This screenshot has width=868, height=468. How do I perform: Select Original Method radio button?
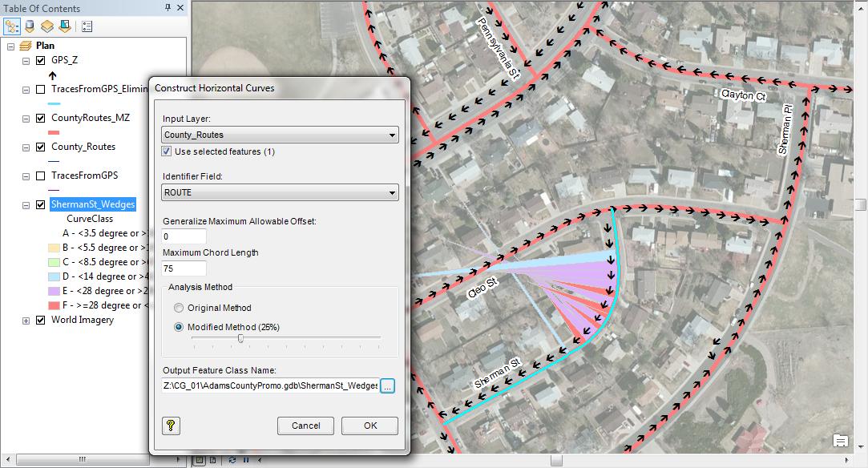[178, 308]
